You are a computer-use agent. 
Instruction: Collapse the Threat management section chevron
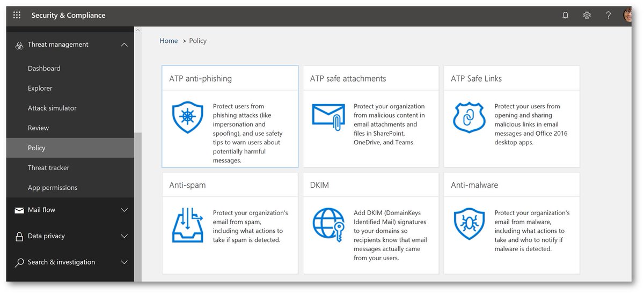pyautogui.click(x=124, y=45)
